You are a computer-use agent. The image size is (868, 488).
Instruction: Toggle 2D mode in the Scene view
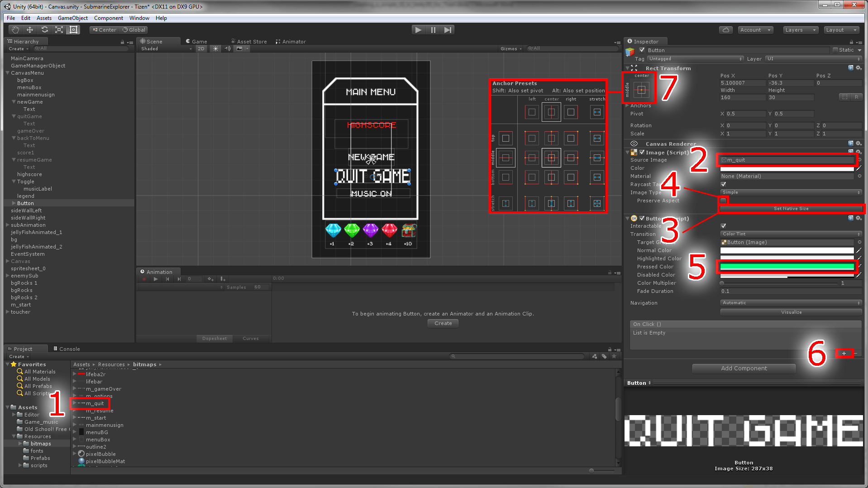(x=201, y=48)
